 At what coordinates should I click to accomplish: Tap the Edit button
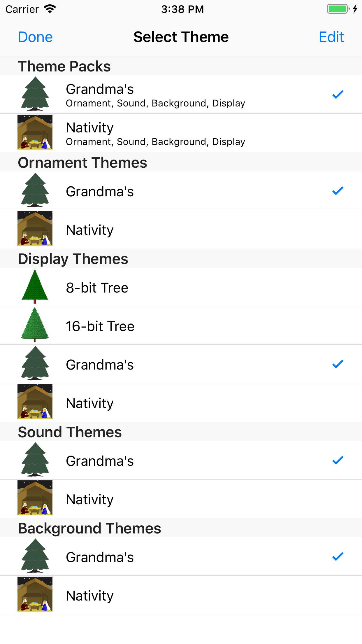(331, 37)
